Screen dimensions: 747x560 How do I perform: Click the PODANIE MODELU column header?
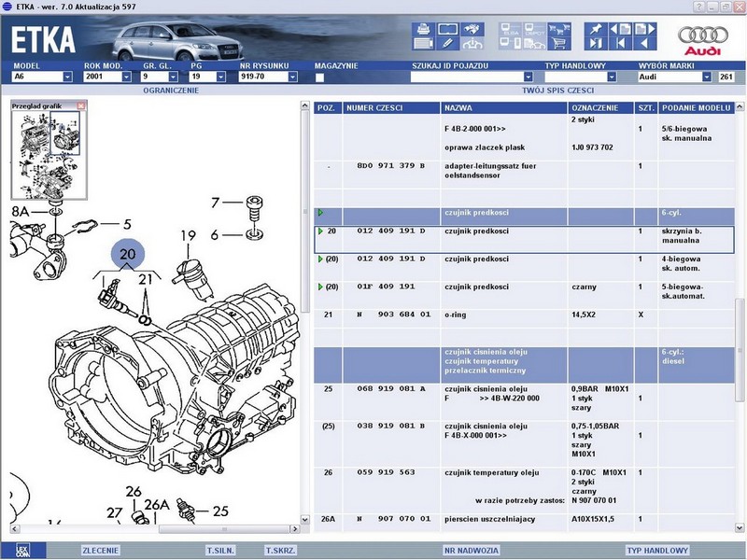(x=696, y=108)
